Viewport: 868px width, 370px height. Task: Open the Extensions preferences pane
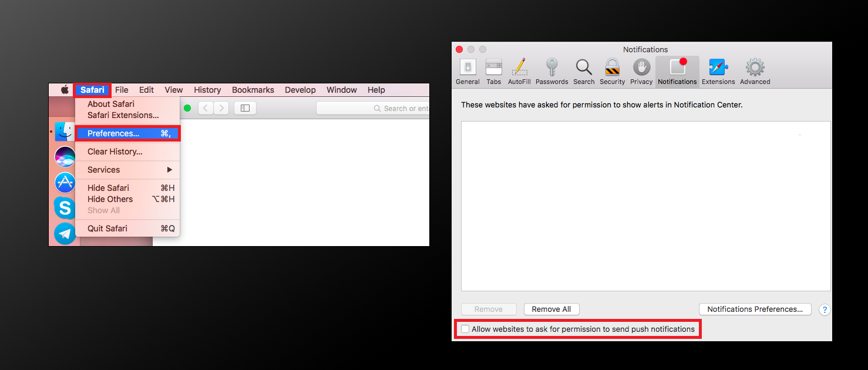click(x=718, y=72)
